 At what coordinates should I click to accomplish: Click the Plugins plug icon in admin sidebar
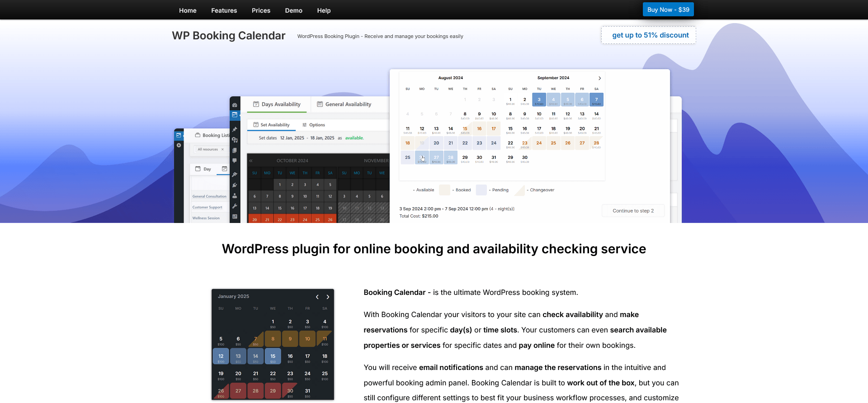(235, 185)
